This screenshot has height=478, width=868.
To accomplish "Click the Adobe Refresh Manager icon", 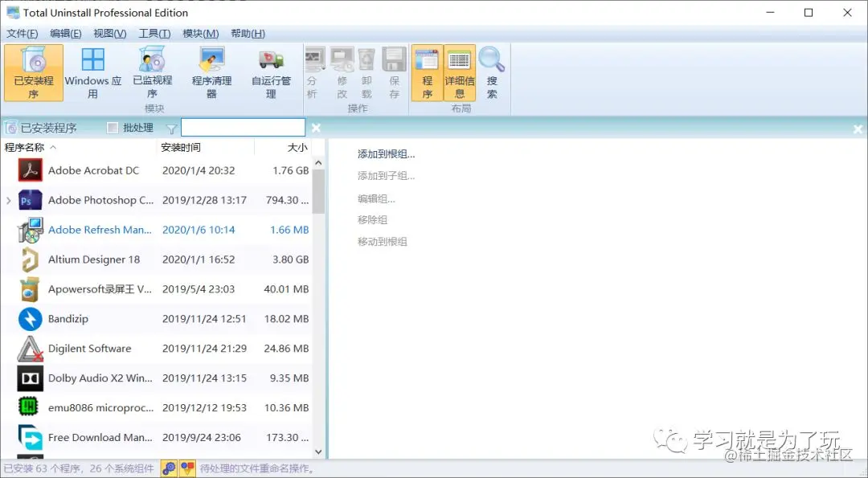I will tap(30, 230).
